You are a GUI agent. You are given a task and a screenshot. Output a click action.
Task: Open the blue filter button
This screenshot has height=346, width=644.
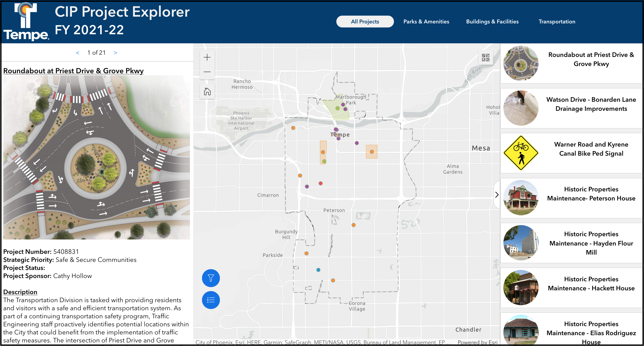click(x=211, y=278)
